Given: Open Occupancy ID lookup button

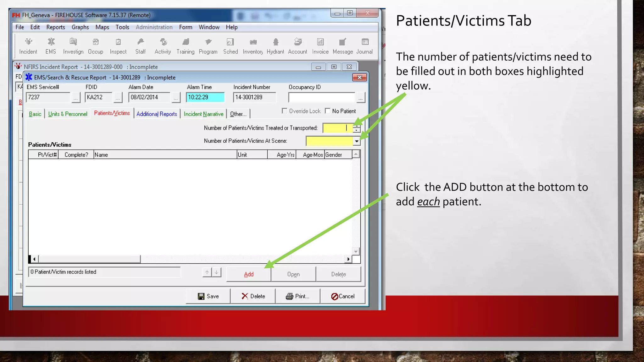Looking at the screenshot, I should pyautogui.click(x=361, y=98).
